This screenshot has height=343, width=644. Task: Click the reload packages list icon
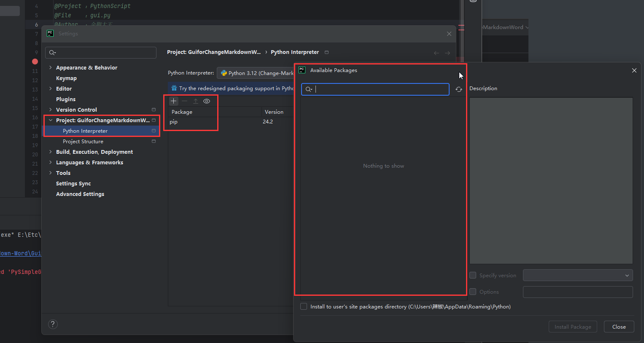(x=459, y=89)
